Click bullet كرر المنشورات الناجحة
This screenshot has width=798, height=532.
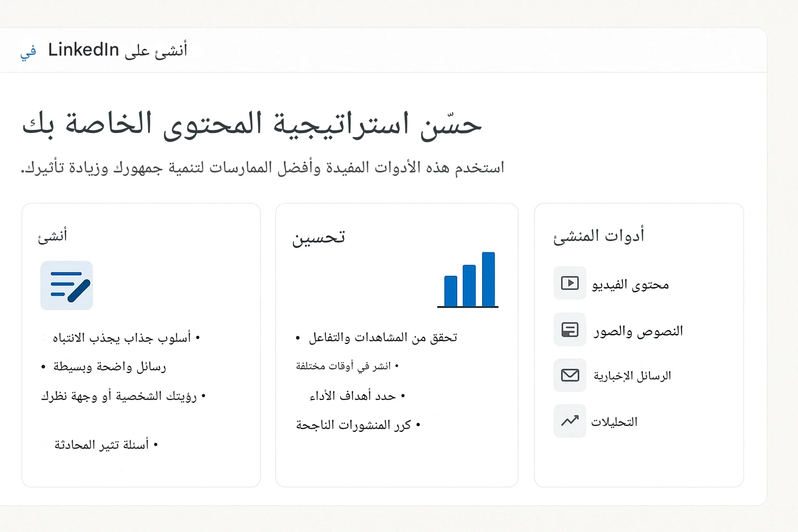coord(358,425)
